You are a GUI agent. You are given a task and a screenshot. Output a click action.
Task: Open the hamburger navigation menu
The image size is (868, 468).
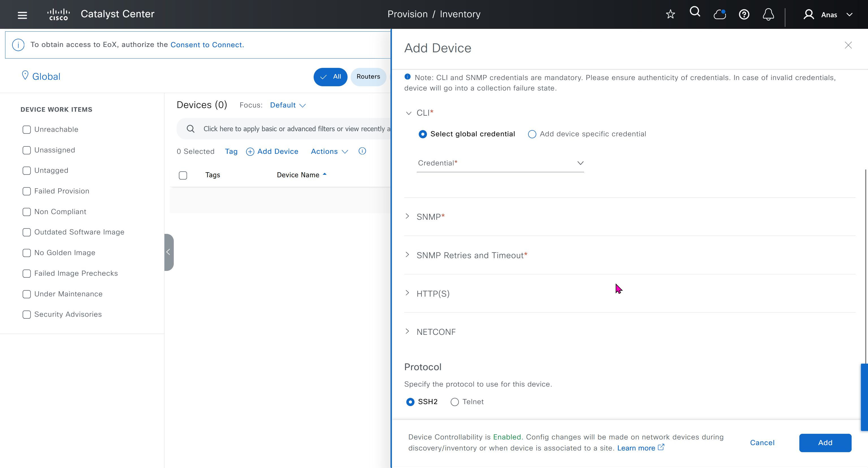click(22, 15)
